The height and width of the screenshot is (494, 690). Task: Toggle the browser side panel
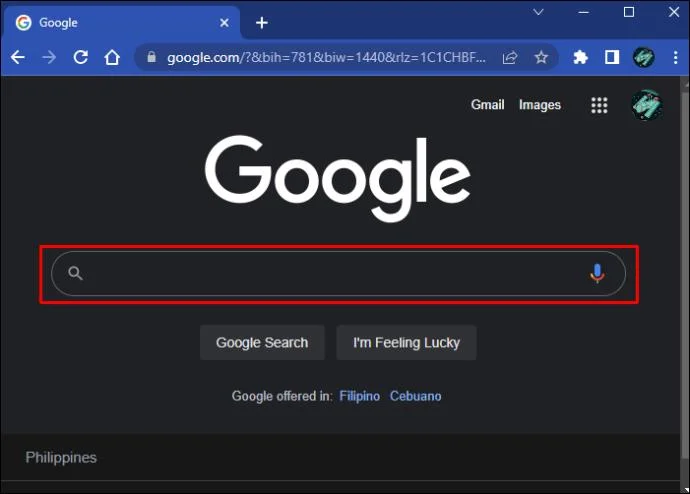click(612, 57)
